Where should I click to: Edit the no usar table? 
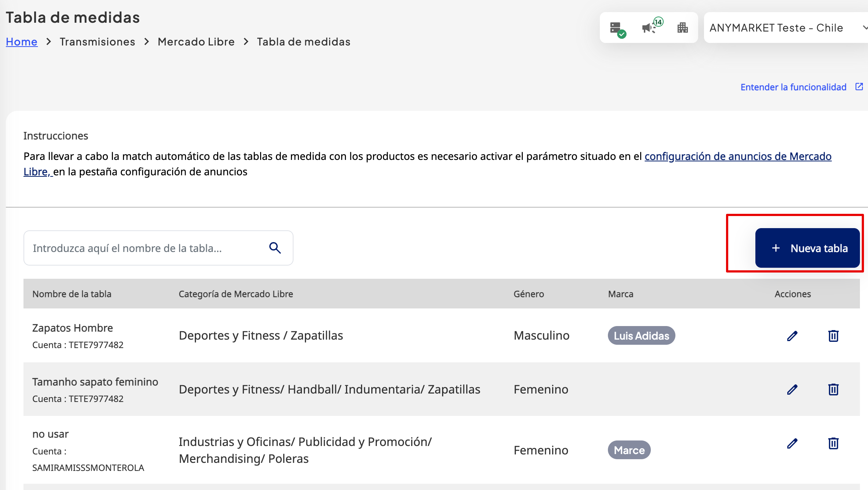click(792, 443)
